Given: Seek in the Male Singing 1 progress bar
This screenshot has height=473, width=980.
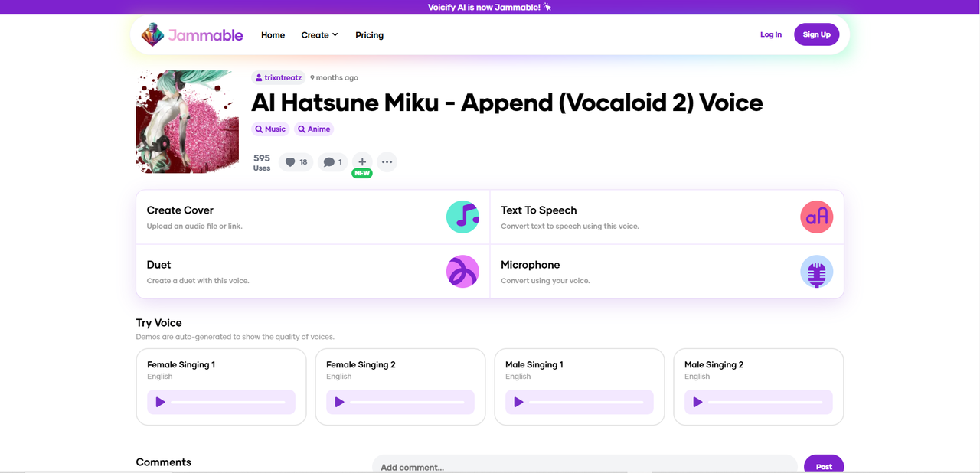Looking at the screenshot, I should pyautogui.click(x=586, y=402).
